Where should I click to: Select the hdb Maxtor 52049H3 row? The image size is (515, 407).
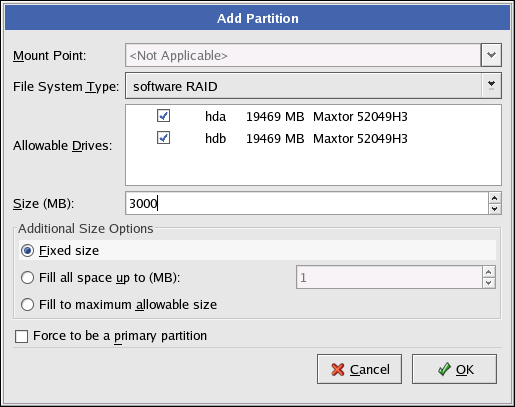click(x=313, y=138)
